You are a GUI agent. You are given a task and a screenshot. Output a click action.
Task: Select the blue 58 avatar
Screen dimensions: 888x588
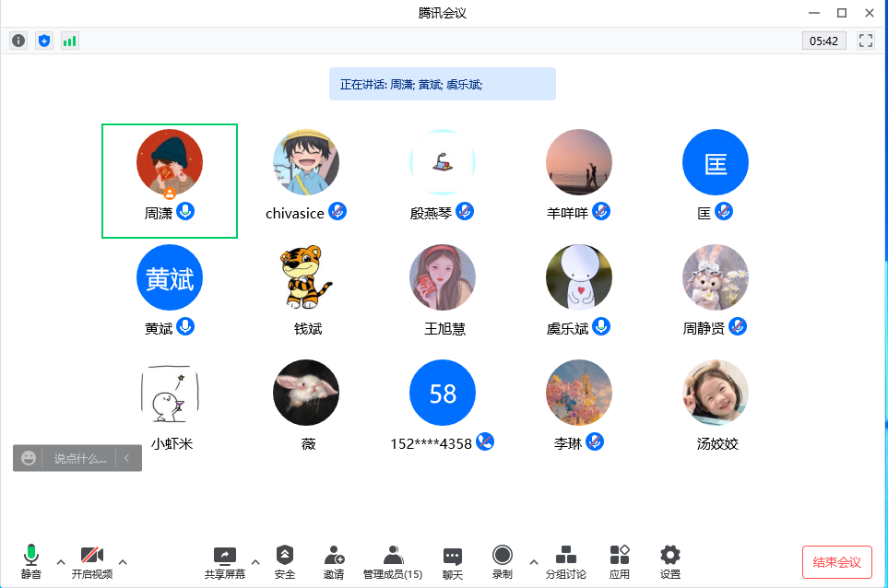point(443,393)
